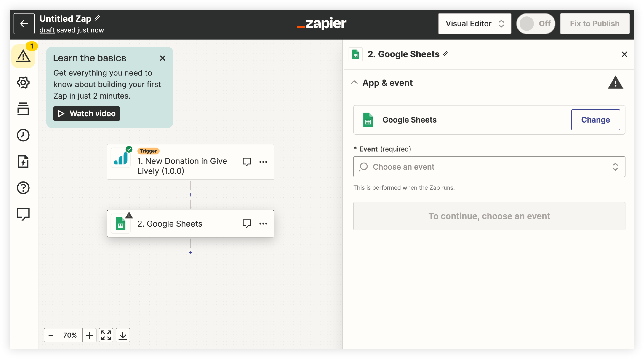Click To continue, choose an event button
The image size is (644, 359).
[489, 216]
